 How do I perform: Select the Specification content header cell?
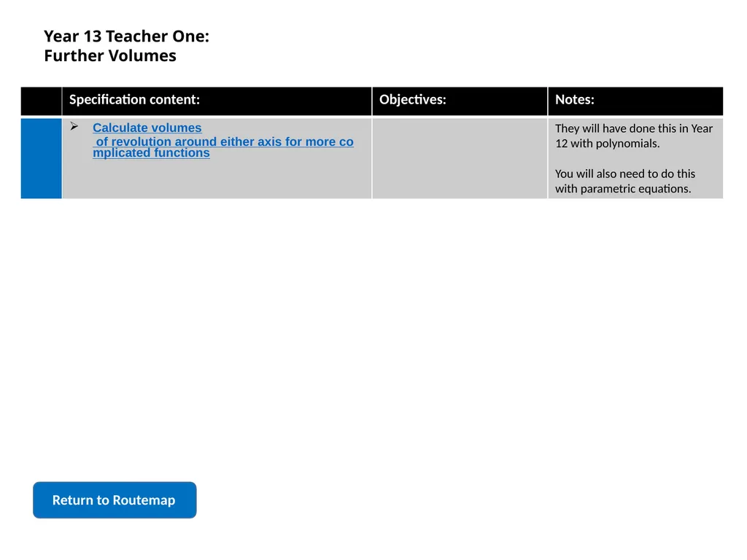217,101
